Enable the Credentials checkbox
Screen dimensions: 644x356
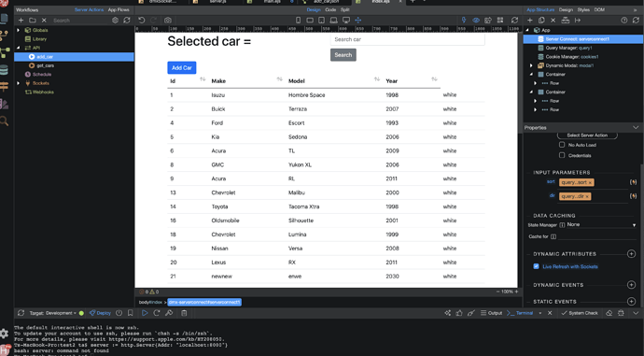point(562,155)
